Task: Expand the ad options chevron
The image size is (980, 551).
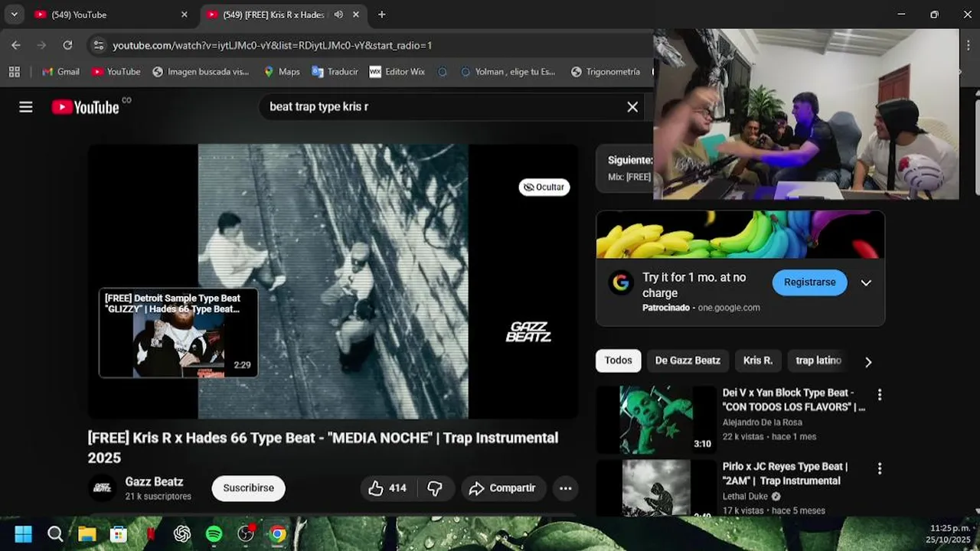Action: point(866,282)
